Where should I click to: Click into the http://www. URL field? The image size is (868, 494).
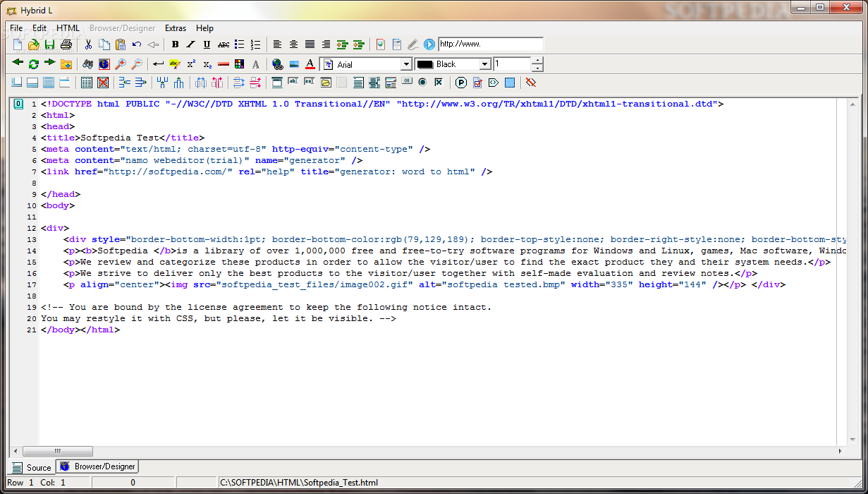click(x=491, y=44)
